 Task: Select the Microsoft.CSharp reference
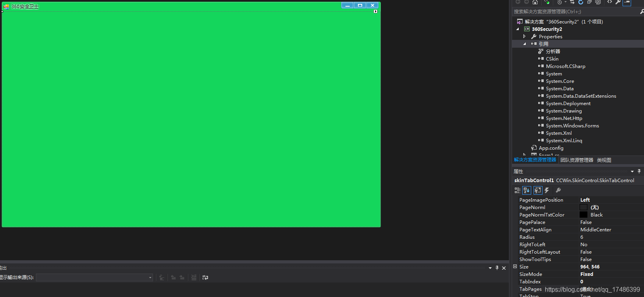coord(566,66)
